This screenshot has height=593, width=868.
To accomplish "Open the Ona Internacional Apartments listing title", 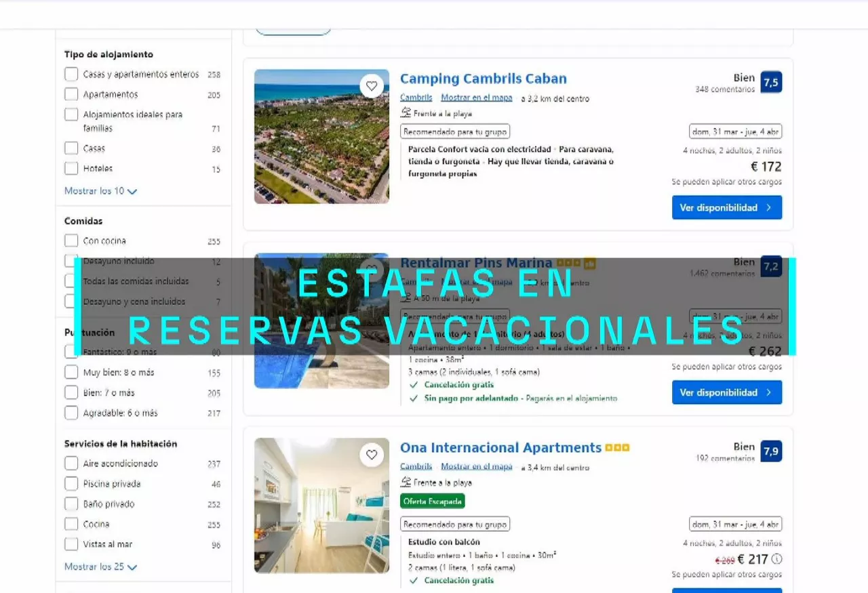I will [x=500, y=448].
